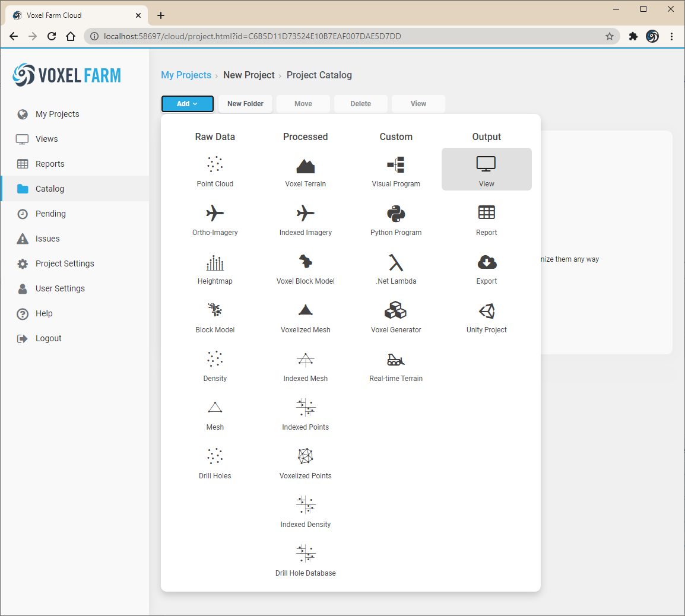
Task: Open browser extensions puzzle icon
Action: tap(633, 36)
